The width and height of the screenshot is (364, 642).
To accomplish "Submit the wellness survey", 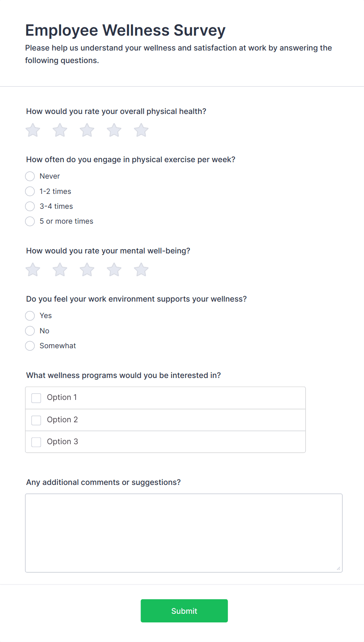I will click(x=184, y=611).
